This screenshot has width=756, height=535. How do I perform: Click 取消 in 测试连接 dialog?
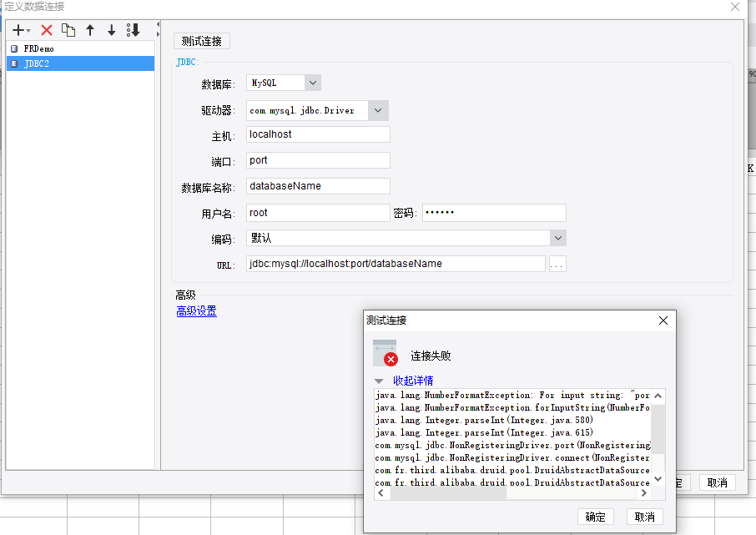pyautogui.click(x=645, y=517)
